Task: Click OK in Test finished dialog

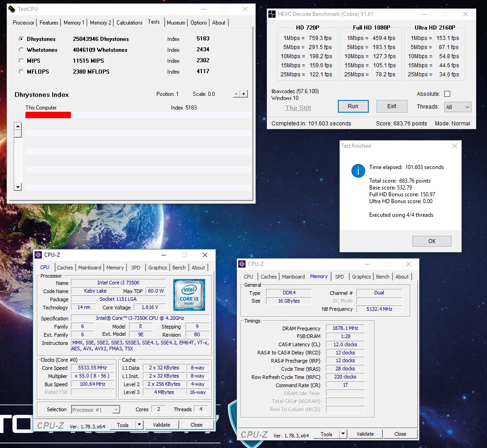Action: (x=432, y=241)
